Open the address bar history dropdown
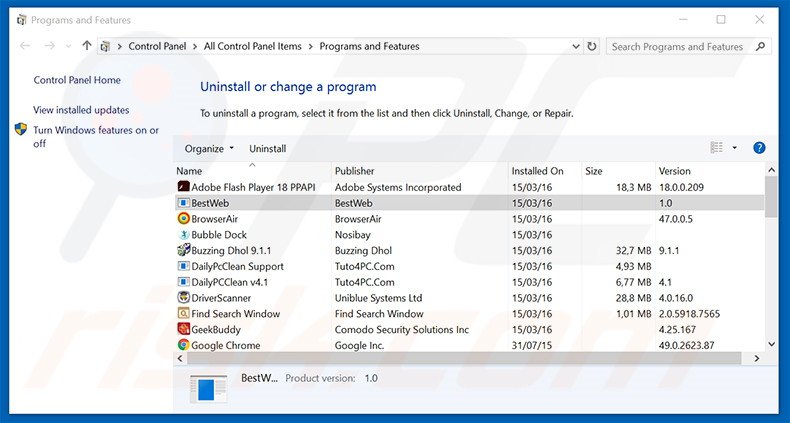Image resolution: width=790 pixels, height=423 pixels. point(576,46)
